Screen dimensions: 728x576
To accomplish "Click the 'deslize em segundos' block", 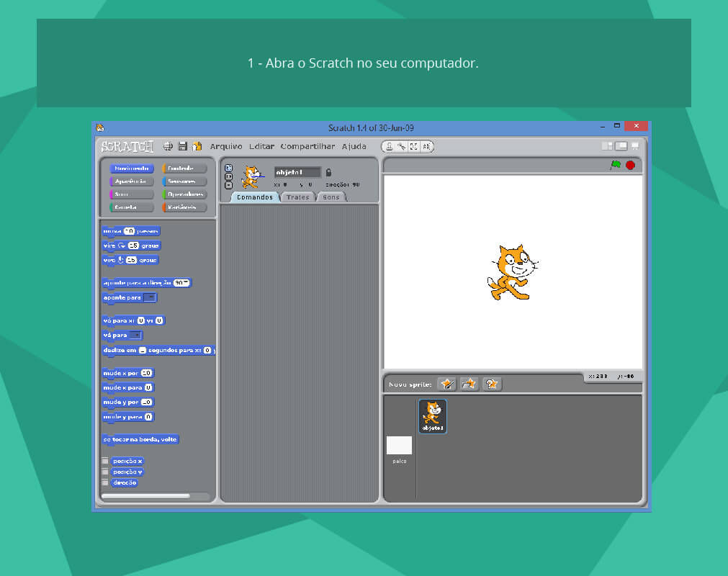I will pos(158,350).
